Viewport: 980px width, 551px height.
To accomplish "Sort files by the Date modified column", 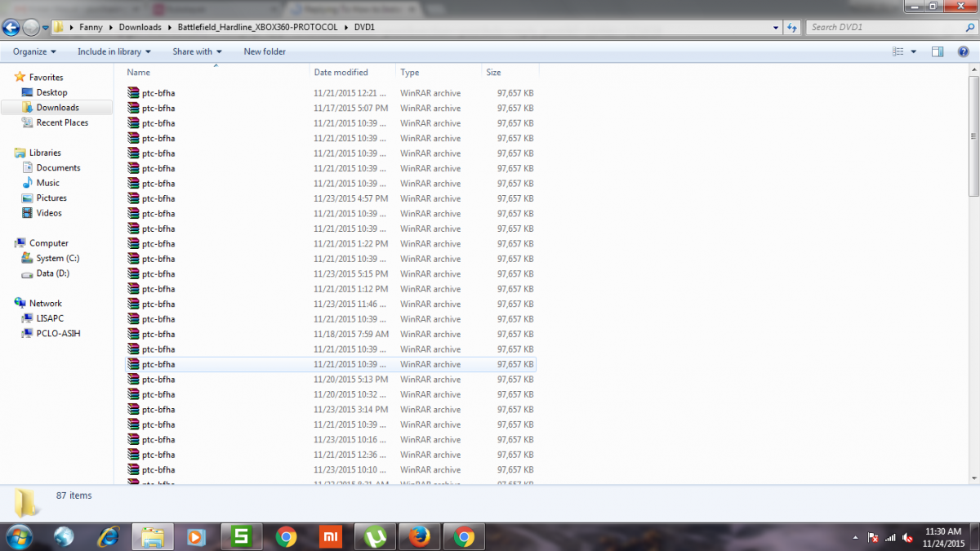I will pos(341,73).
